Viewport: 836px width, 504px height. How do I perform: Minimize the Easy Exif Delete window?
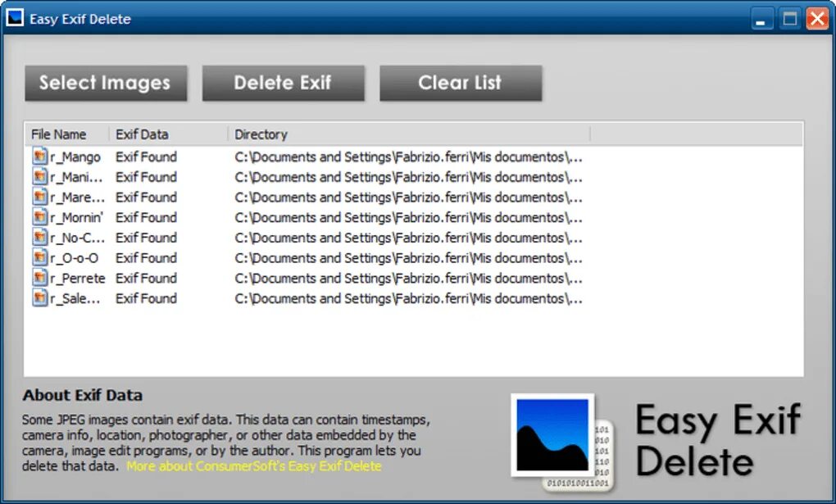pos(761,19)
